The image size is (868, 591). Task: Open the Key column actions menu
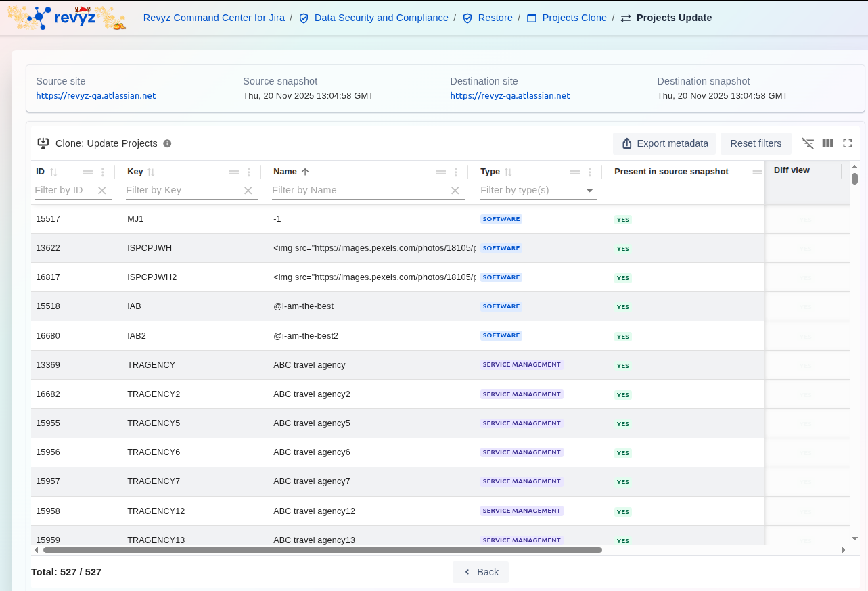(249, 172)
